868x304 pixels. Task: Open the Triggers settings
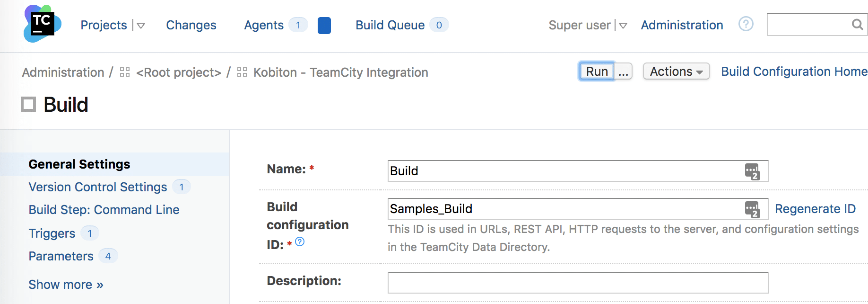52,233
